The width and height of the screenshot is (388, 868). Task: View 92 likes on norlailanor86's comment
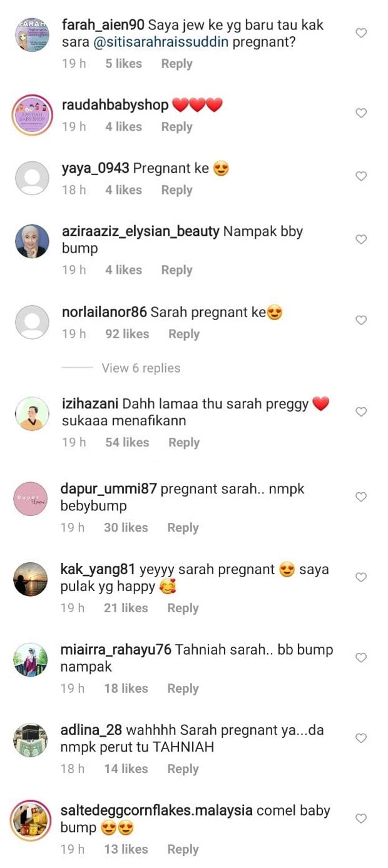tap(127, 334)
